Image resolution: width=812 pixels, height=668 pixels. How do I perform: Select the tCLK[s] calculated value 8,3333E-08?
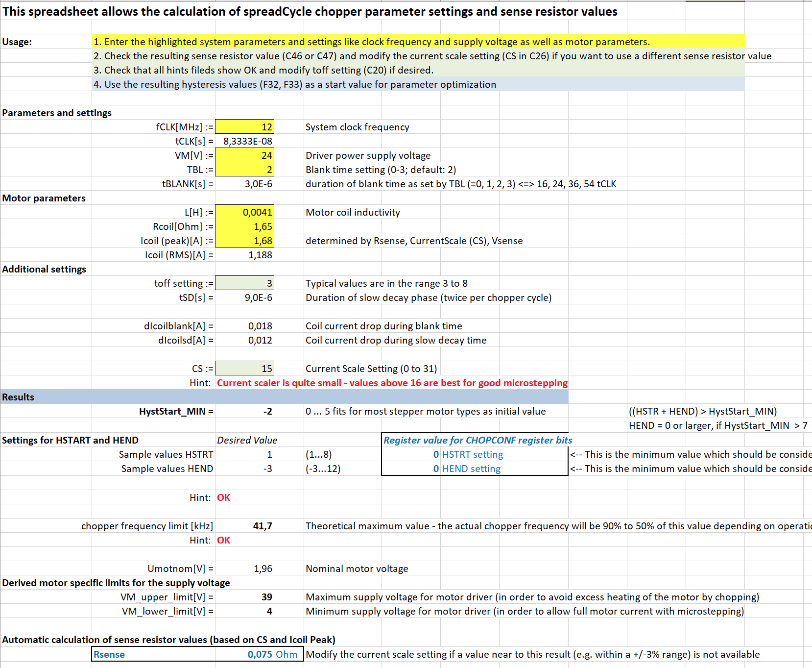(x=244, y=141)
